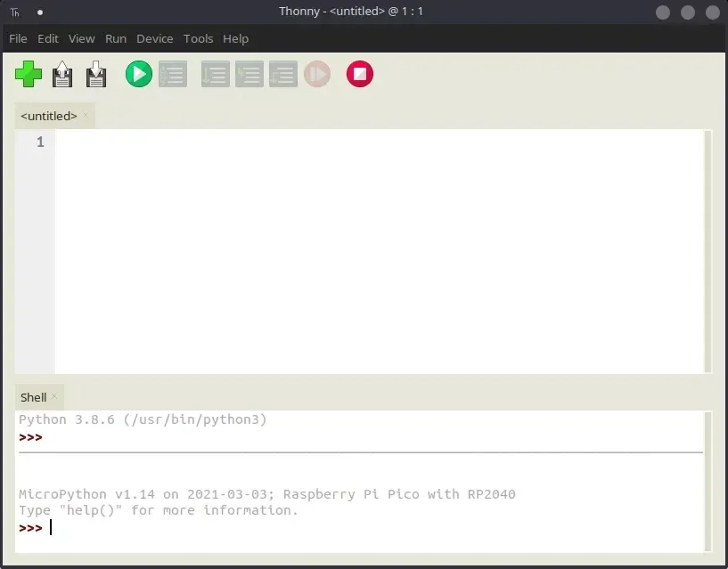
Task: Click the MicroPython v1.14 banner text
Action: (x=267, y=494)
